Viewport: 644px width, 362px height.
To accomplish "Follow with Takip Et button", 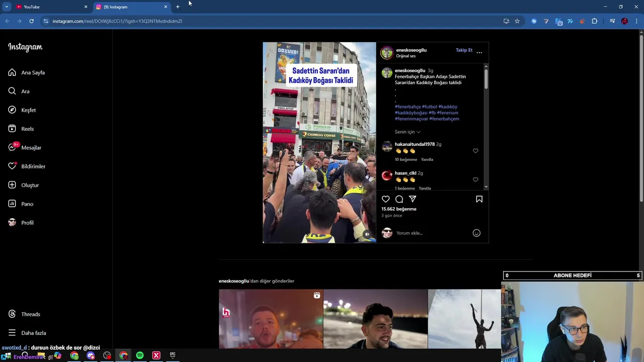I will [x=464, y=50].
